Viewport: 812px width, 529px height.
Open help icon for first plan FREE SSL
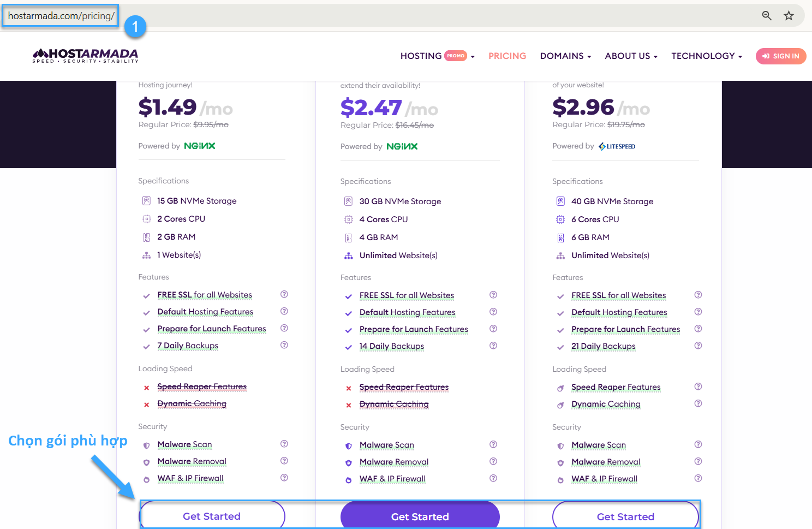284,294
